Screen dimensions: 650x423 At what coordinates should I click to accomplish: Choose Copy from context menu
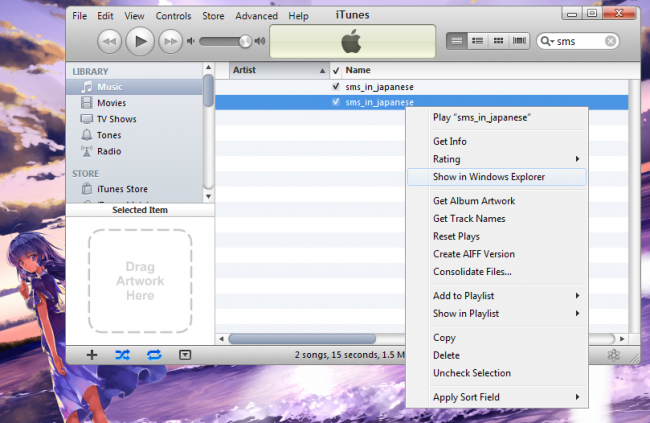point(497,338)
